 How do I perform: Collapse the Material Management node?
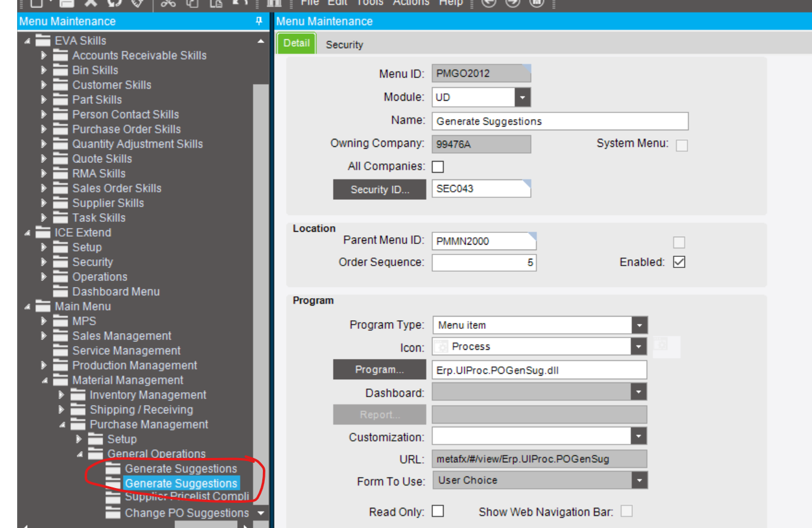point(45,380)
